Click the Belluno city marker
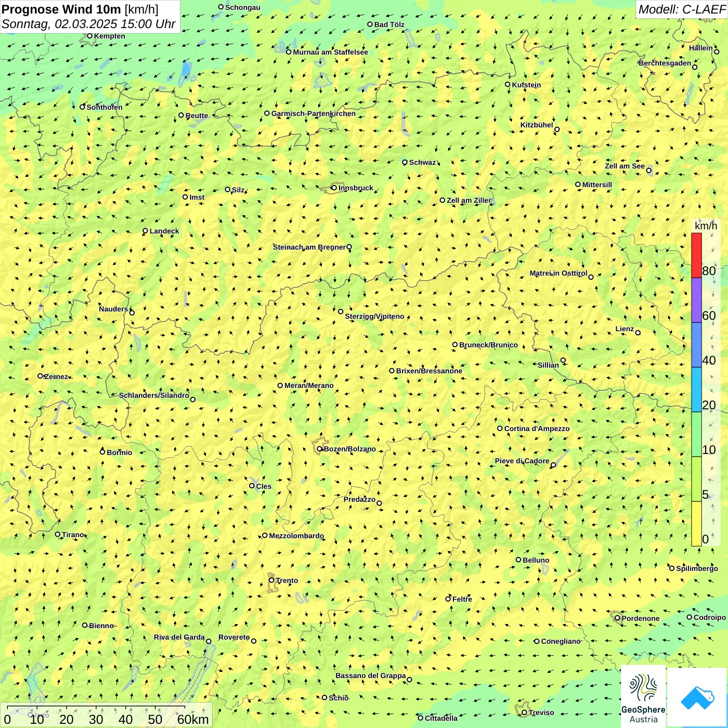Viewport: 728px width, 728px height. click(x=518, y=560)
